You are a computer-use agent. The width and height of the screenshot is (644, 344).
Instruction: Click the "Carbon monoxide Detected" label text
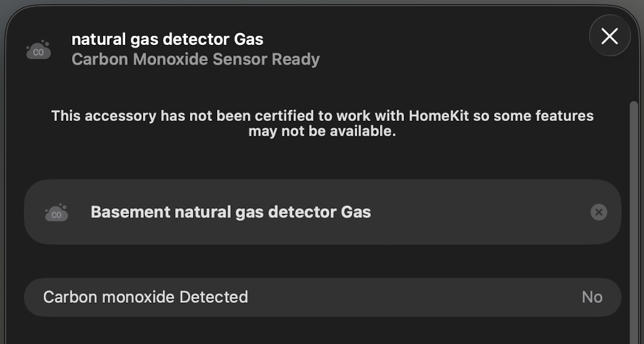point(146,297)
